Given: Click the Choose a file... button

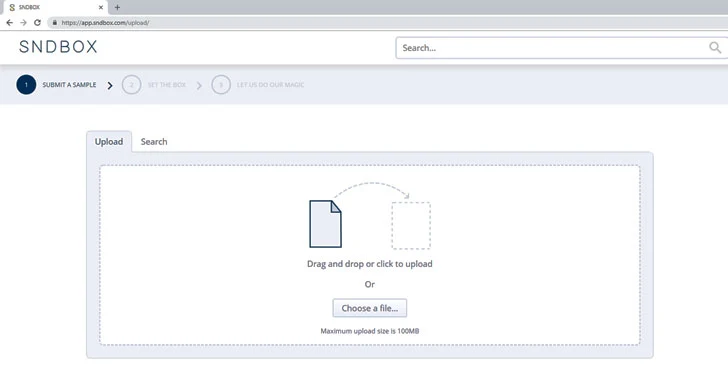Looking at the screenshot, I should pos(370,308).
